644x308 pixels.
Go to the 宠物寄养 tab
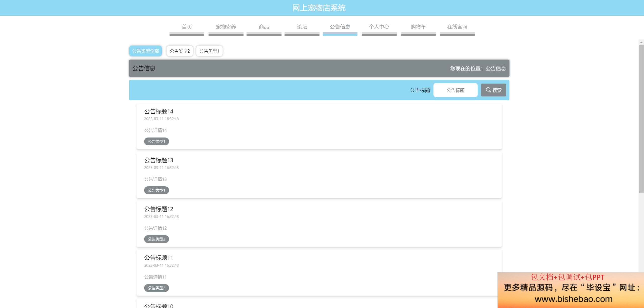tap(226, 27)
